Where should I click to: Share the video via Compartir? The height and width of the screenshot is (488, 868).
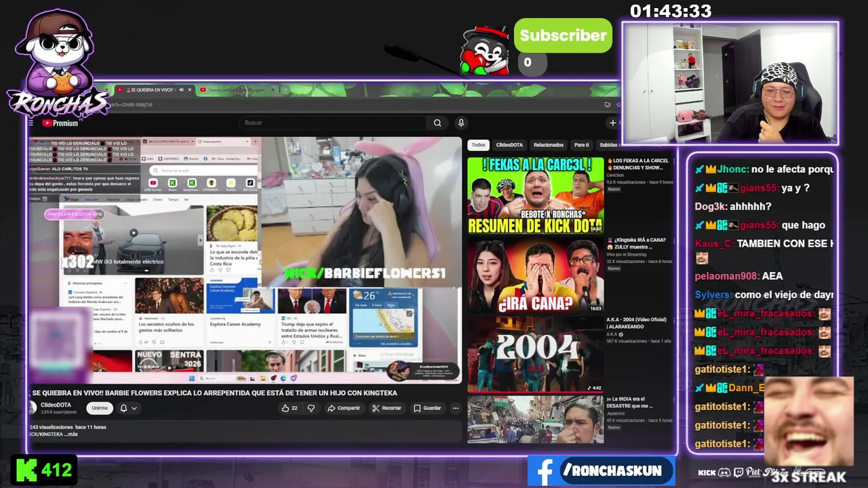pyautogui.click(x=343, y=408)
